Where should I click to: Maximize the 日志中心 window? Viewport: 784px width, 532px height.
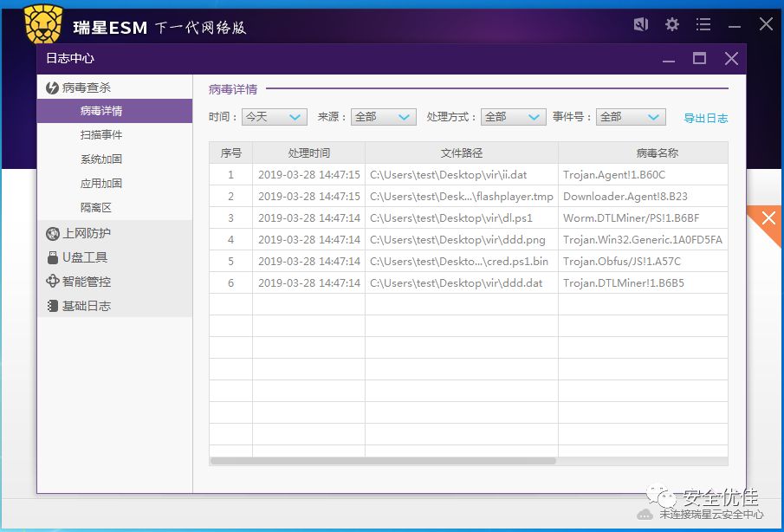pyautogui.click(x=699, y=59)
